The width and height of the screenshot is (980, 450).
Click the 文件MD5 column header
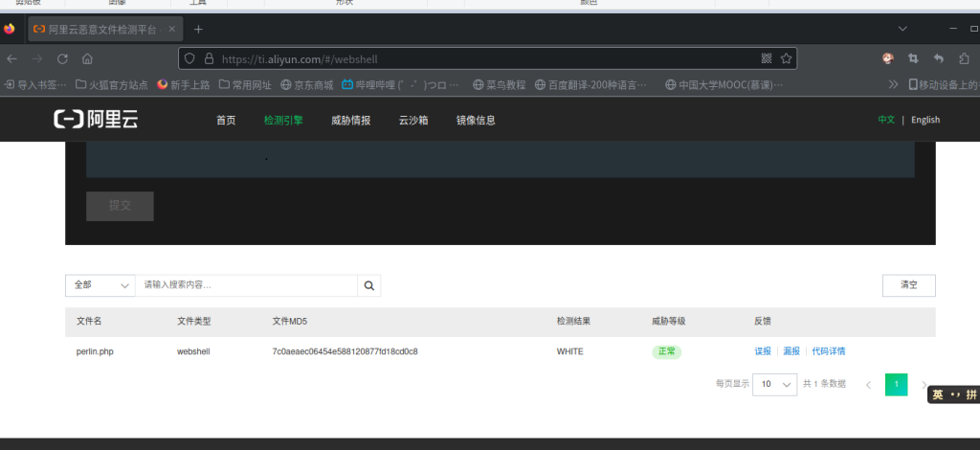(x=290, y=322)
